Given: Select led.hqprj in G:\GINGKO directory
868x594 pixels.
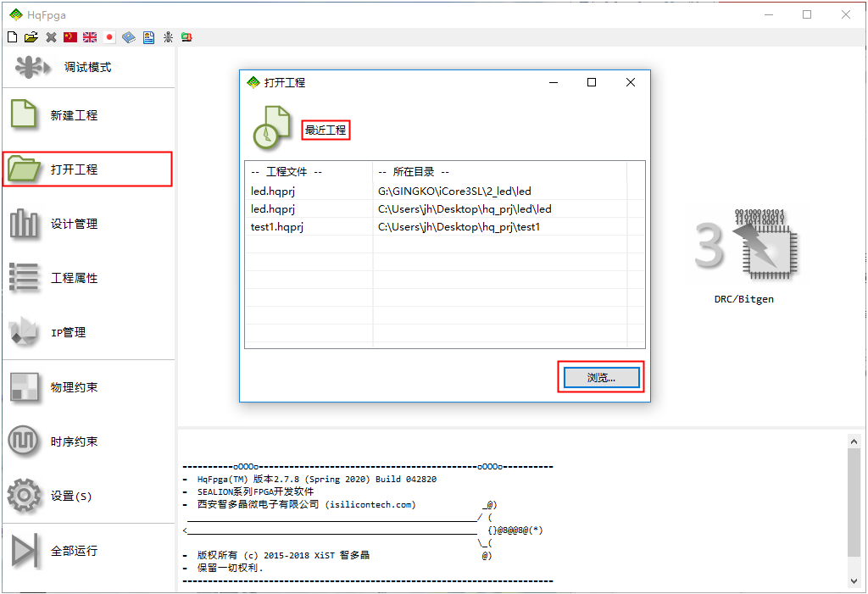Looking at the screenshot, I should coord(271,192).
